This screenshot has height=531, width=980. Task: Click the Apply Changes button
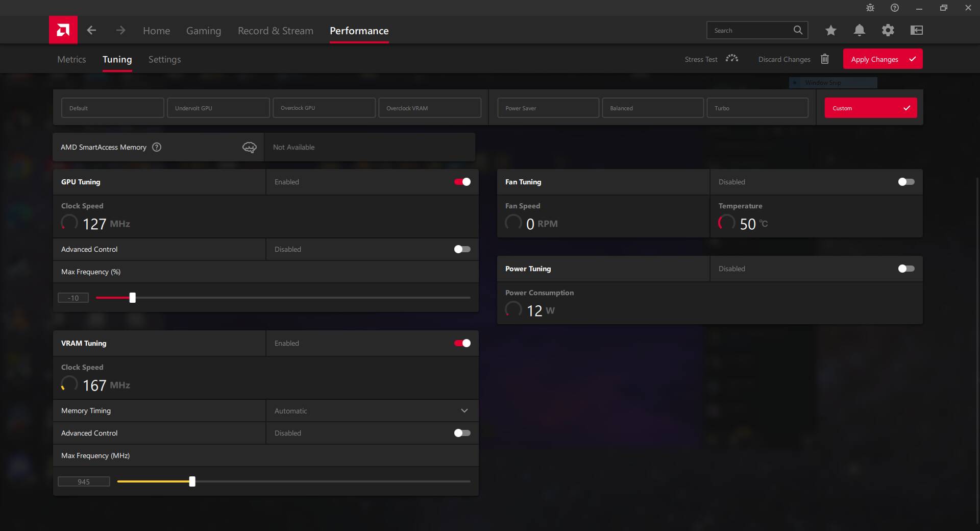pyautogui.click(x=882, y=59)
